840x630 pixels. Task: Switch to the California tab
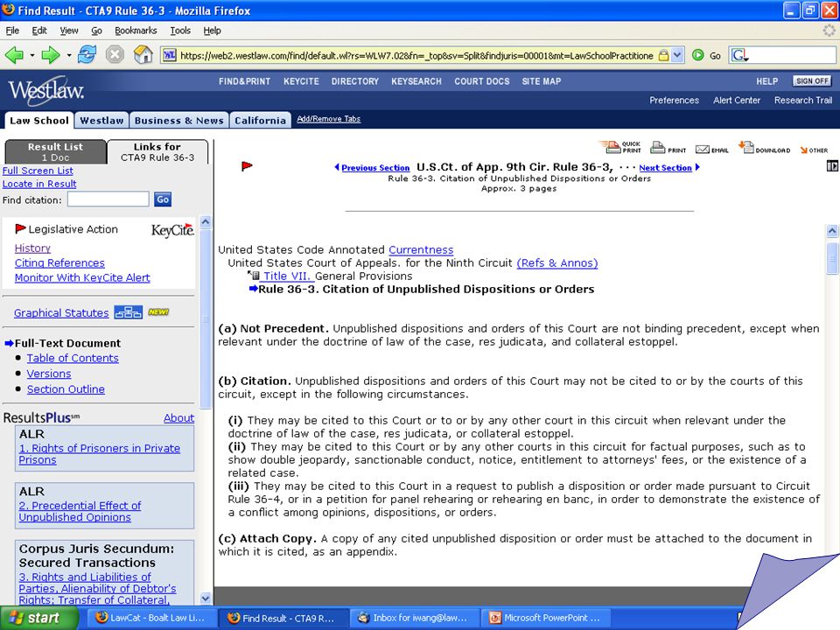[261, 120]
